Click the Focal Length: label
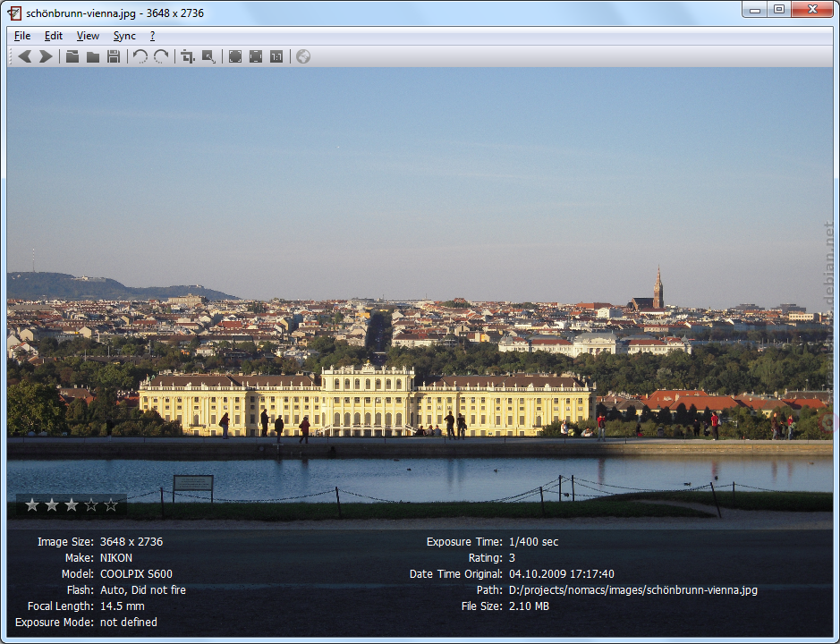 [61, 606]
